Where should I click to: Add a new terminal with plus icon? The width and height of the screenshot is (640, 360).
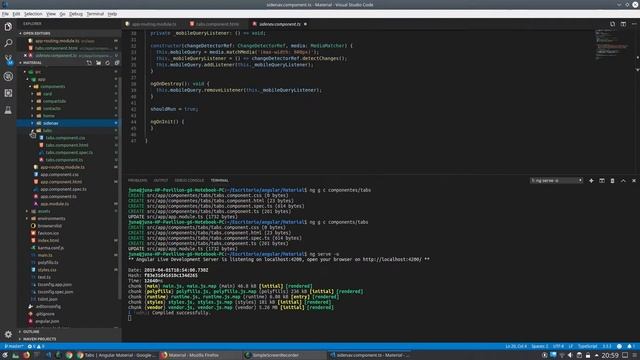click(x=591, y=180)
